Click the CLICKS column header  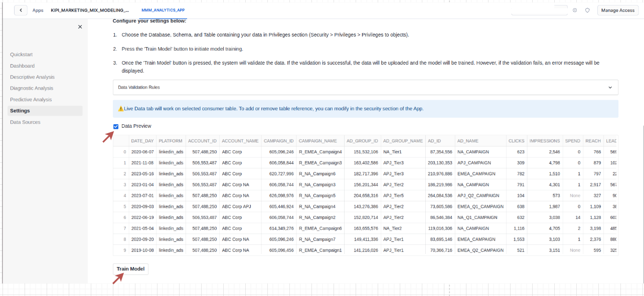point(516,141)
